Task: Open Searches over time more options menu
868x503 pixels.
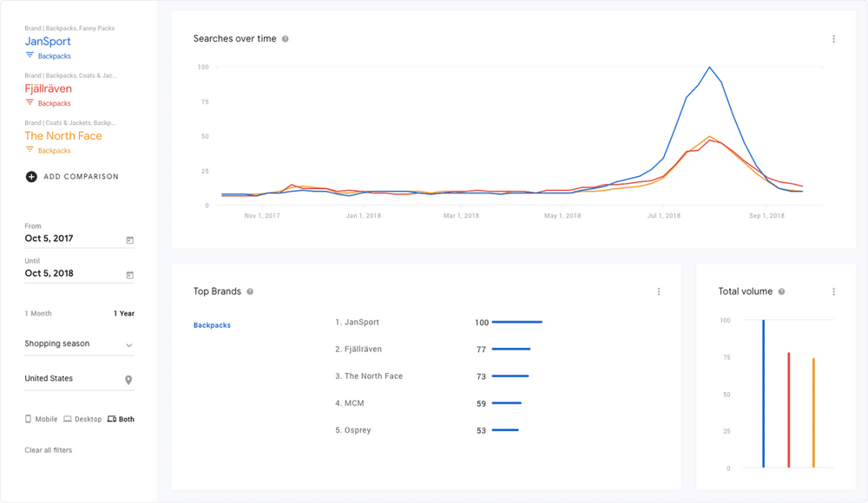Action: pyautogui.click(x=833, y=39)
